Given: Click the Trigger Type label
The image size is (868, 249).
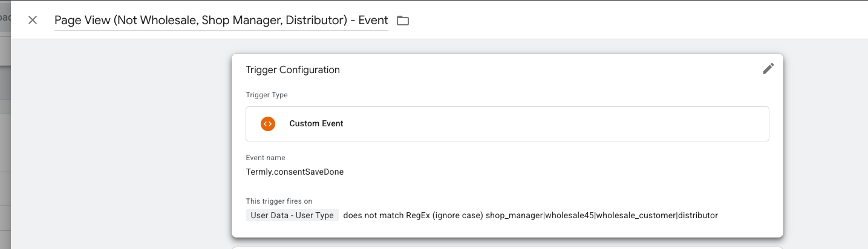Looking at the screenshot, I should pyautogui.click(x=267, y=95).
